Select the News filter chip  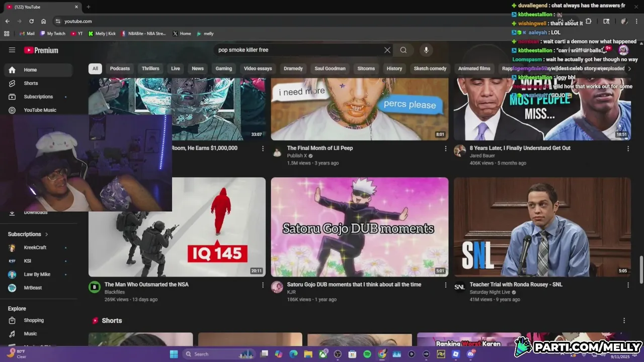click(198, 68)
